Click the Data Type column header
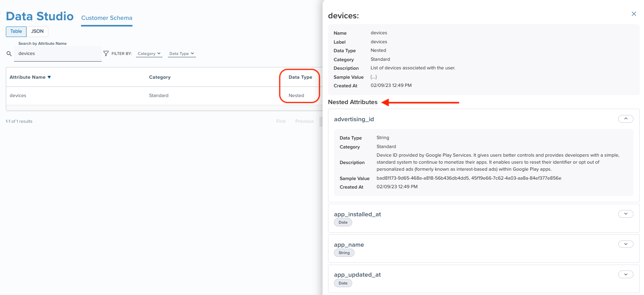This screenshot has height=295, width=644. pyautogui.click(x=300, y=77)
